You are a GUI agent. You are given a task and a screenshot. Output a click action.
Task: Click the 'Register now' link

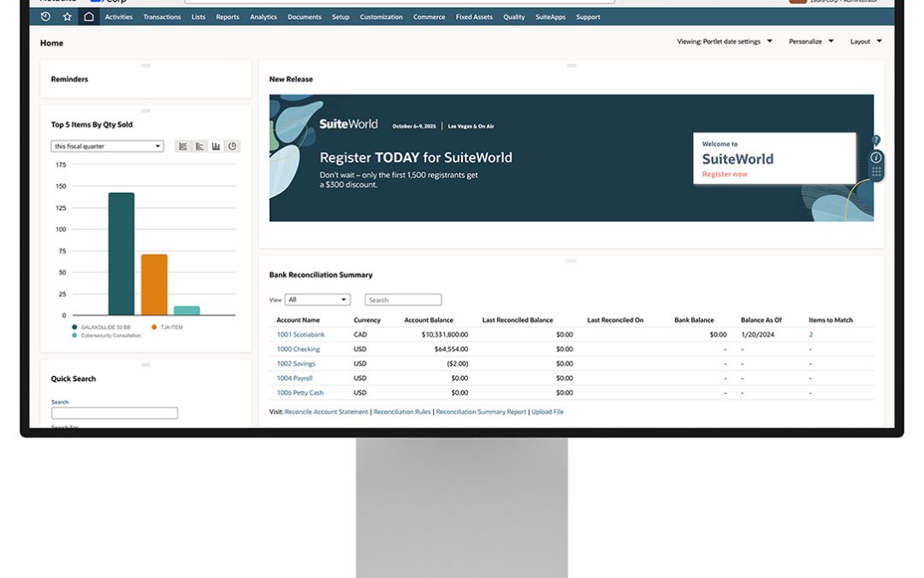725,174
